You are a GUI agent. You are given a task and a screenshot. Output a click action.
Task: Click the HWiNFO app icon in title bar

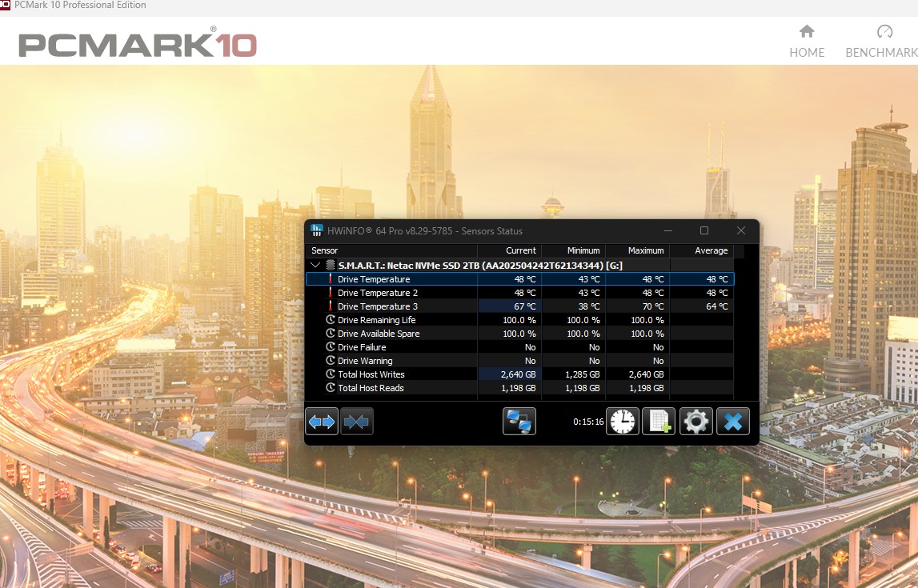pyautogui.click(x=317, y=230)
